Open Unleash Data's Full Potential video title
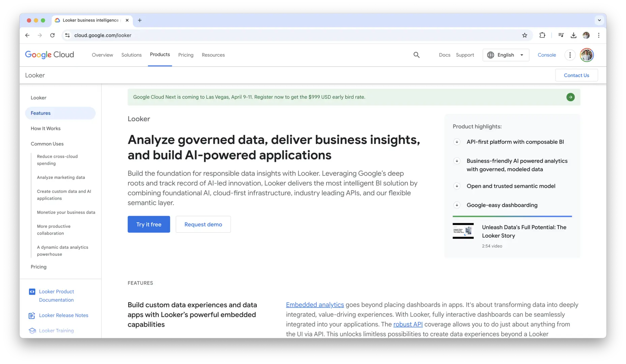 (524, 232)
